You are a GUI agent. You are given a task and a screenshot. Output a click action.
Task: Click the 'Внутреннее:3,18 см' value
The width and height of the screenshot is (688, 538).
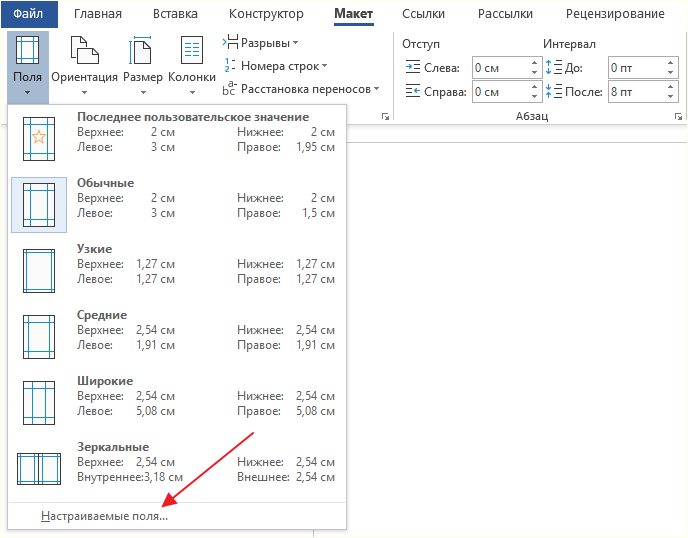tap(130, 477)
